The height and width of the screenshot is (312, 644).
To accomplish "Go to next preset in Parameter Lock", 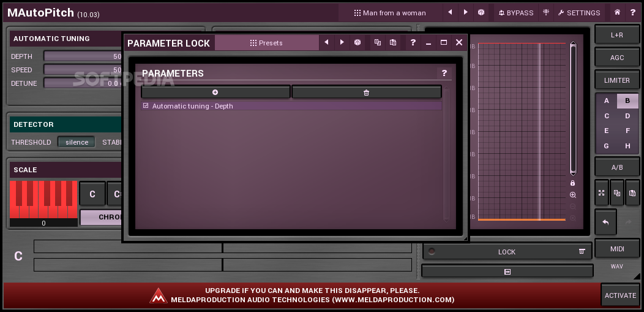I will click(x=342, y=42).
